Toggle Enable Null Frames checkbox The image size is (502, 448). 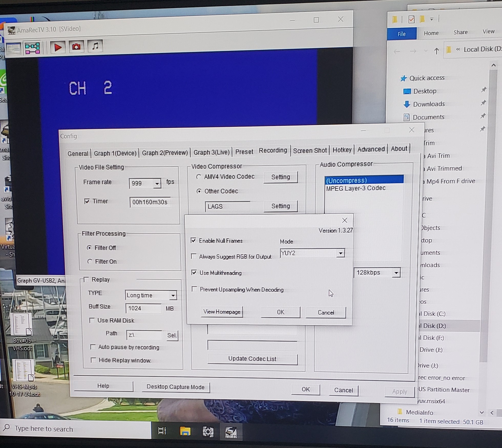click(193, 241)
